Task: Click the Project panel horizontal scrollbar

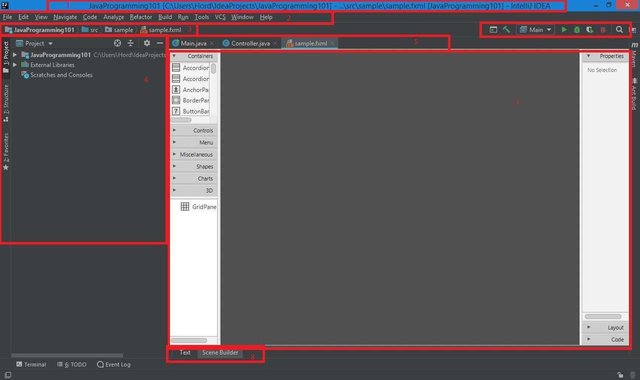Action: (x=67, y=356)
